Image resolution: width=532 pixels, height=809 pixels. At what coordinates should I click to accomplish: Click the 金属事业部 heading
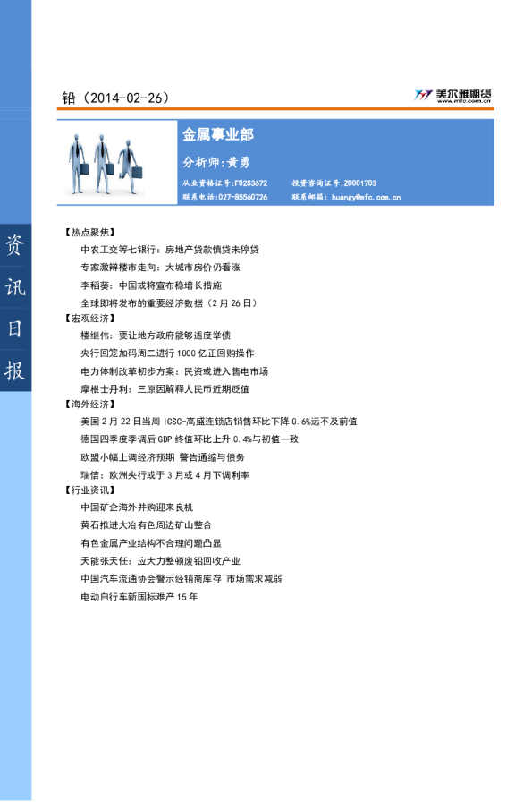[217, 134]
